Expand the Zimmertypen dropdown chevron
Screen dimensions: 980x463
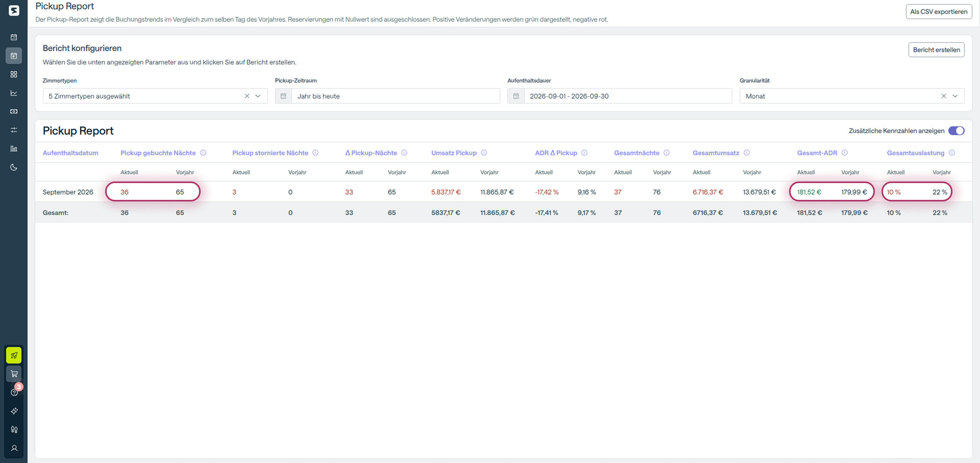(x=258, y=96)
